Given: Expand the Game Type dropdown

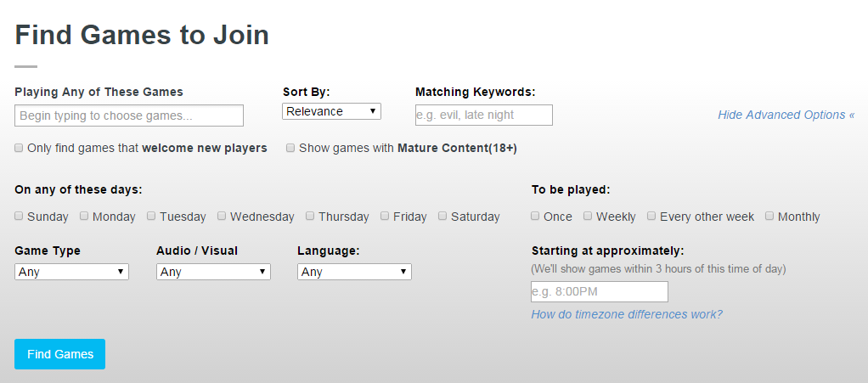Looking at the screenshot, I should [x=72, y=272].
